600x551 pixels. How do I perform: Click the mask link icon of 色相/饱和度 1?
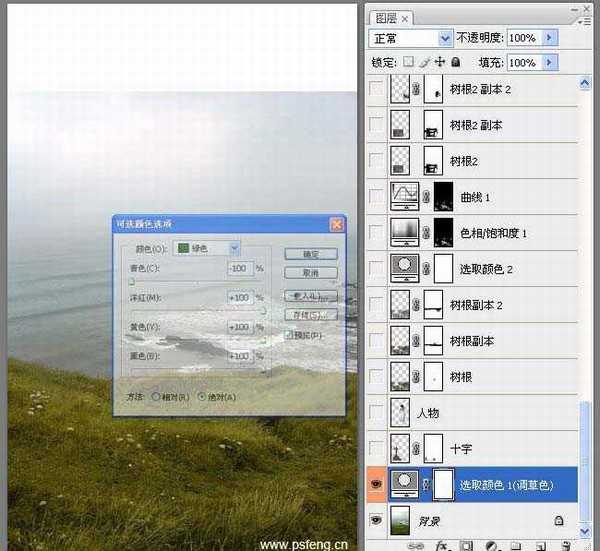(x=426, y=233)
